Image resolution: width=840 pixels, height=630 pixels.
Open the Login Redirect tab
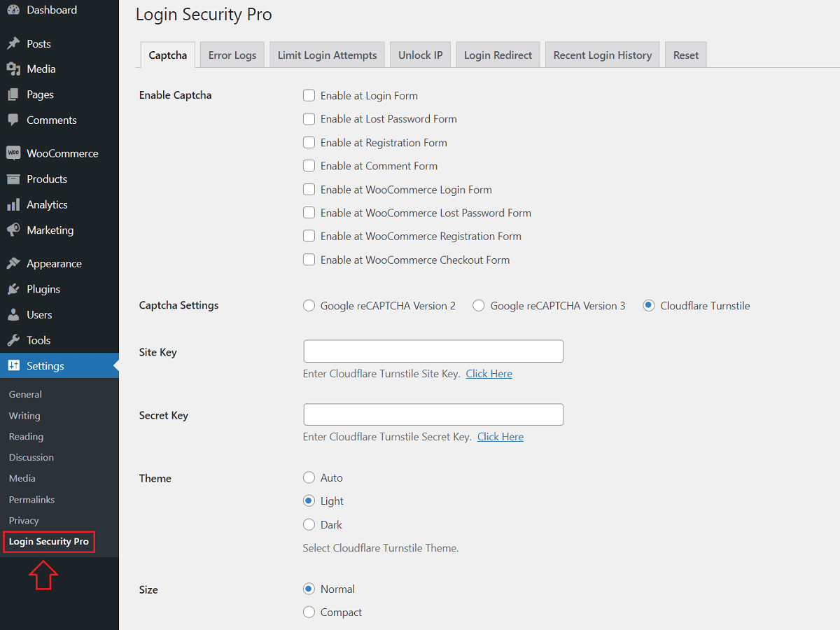click(498, 55)
